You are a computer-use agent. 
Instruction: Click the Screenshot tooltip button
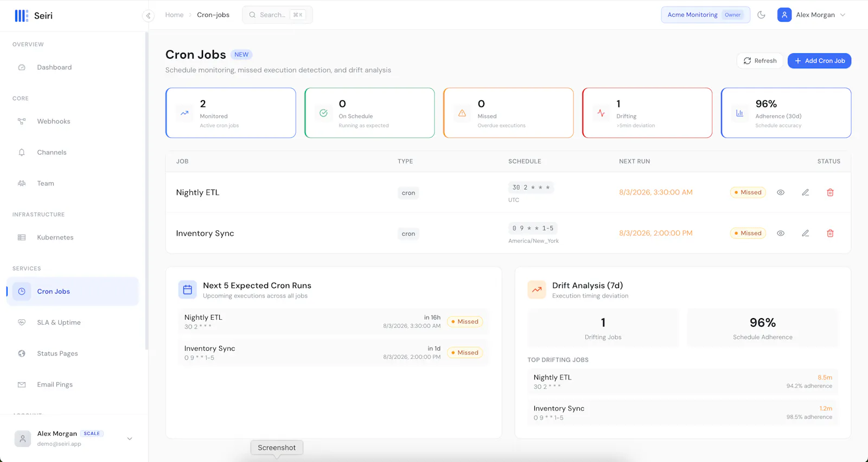point(277,448)
